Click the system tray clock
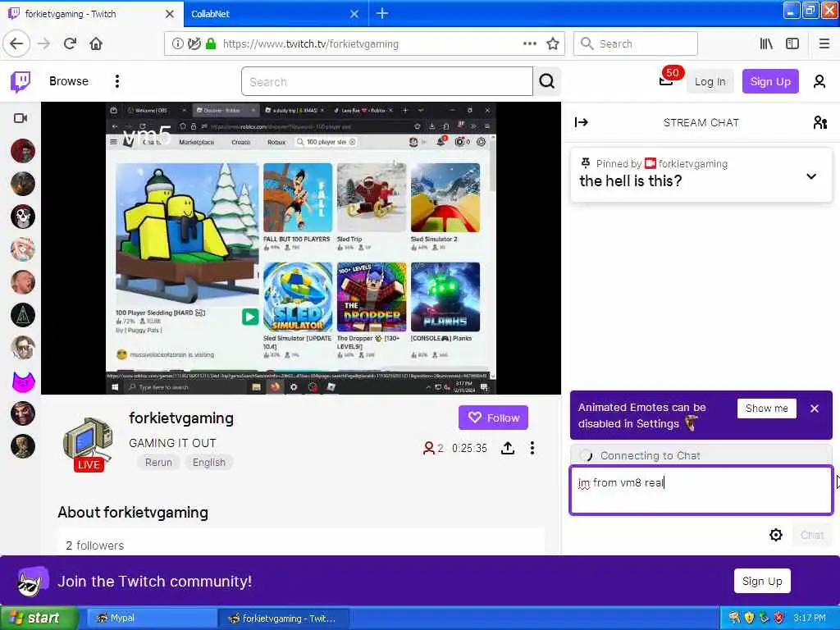This screenshot has height=630, width=840. pos(810,619)
